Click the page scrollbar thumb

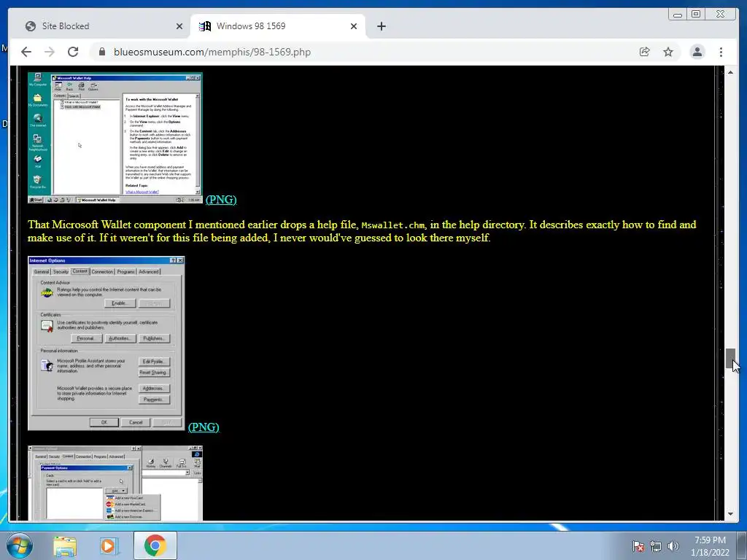click(x=730, y=358)
